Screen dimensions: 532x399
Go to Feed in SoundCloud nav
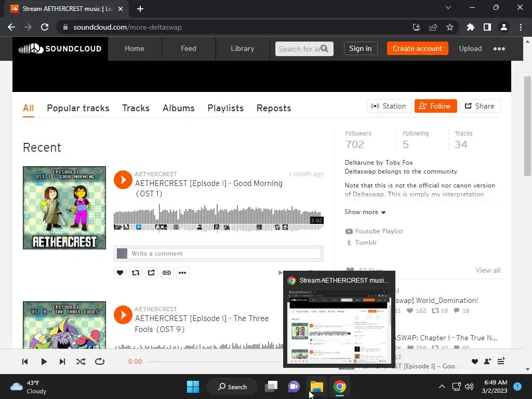(x=189, y=49)
